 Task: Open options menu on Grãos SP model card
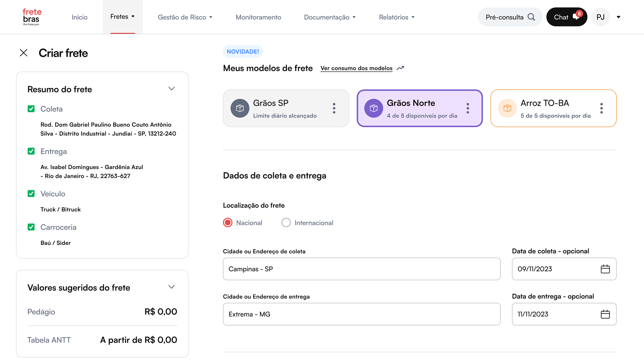point(334,108)
